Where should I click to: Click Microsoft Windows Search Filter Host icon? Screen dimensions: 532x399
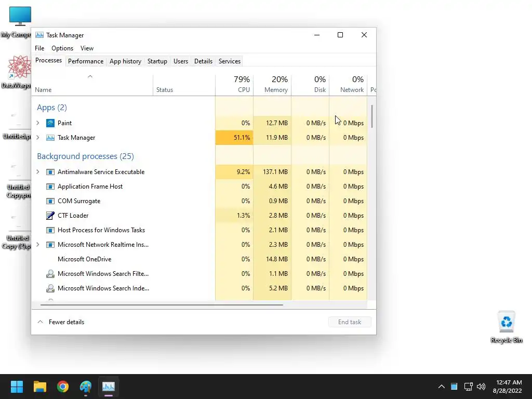[x=50, y=273]
